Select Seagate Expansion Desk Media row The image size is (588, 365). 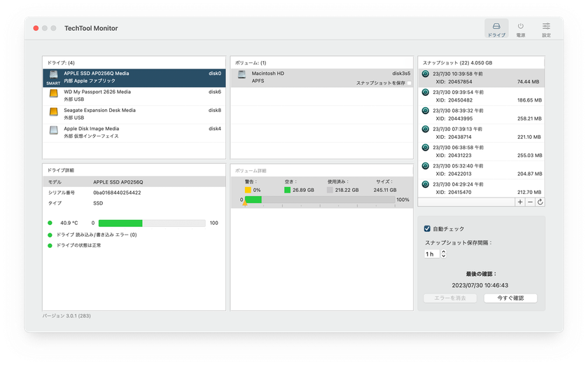134,114
